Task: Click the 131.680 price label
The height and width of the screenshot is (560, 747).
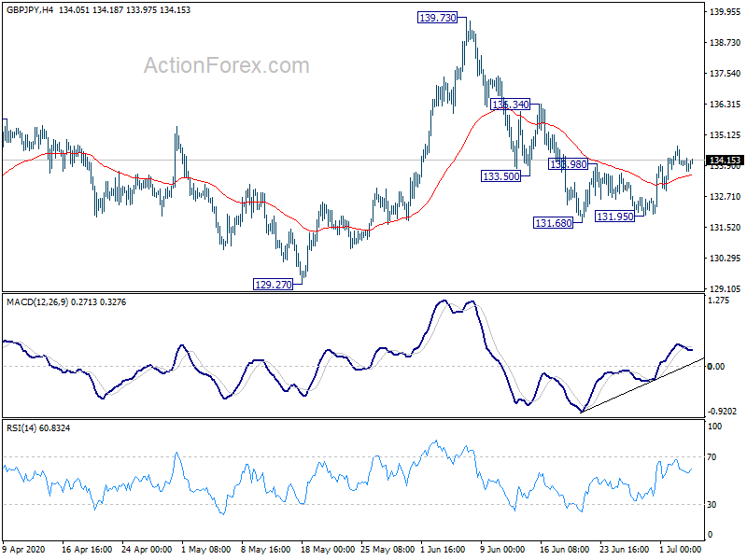Action: tap(553, 223)
